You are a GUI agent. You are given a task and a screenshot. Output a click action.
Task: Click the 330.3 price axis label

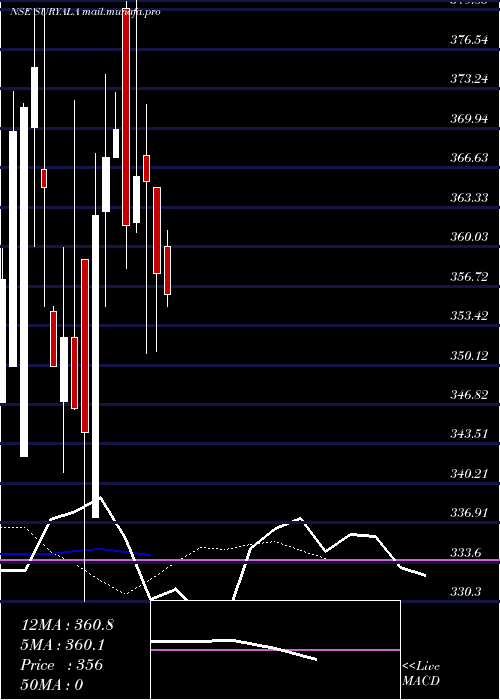[466, 592]
